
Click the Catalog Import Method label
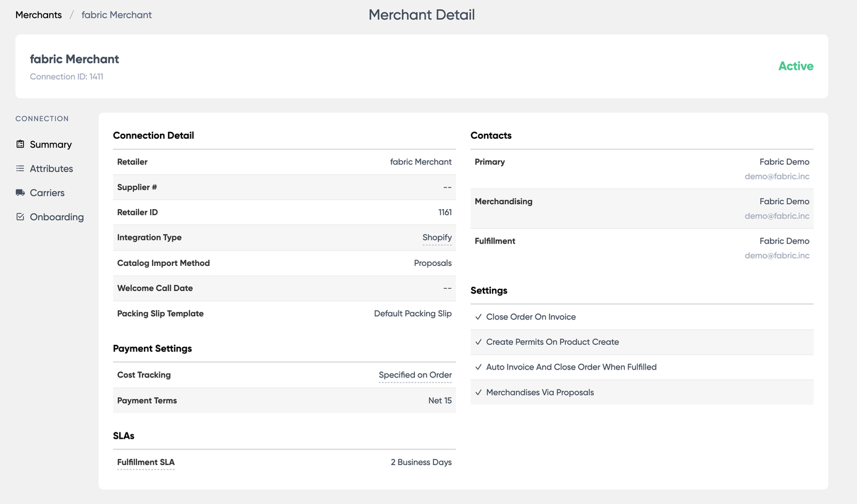pyautogui.click(x=164, y=263)
